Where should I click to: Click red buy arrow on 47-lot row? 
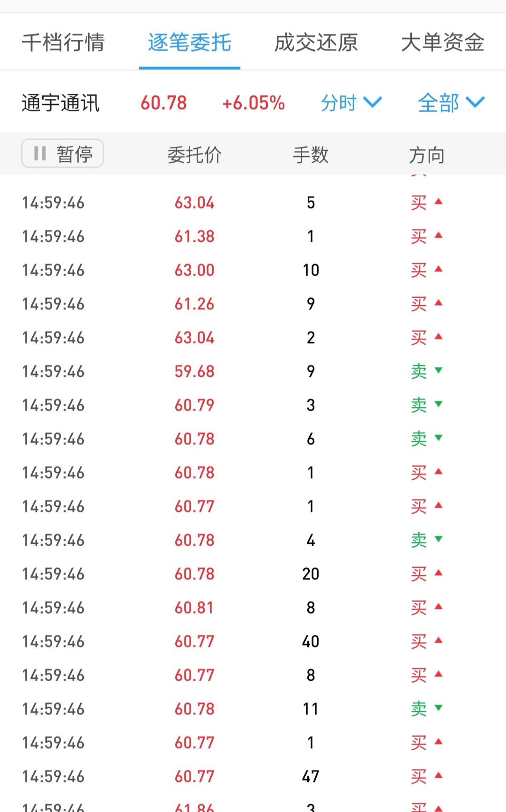point(439,775)
